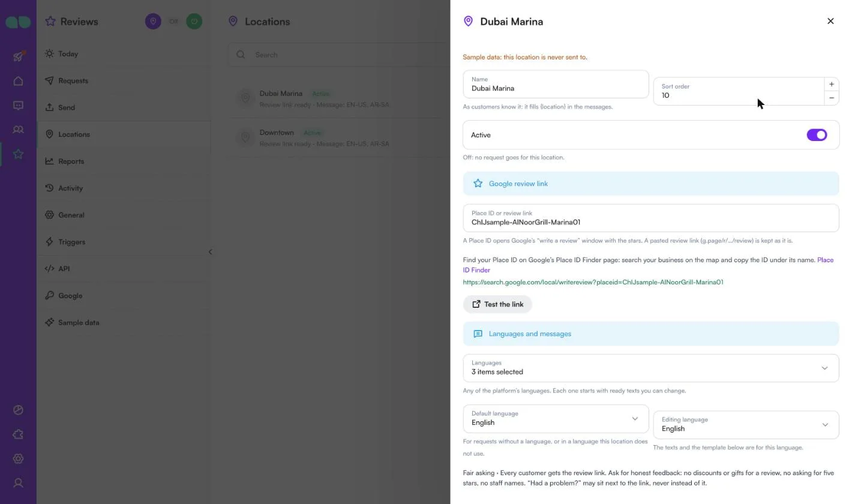Open the home icon in the purple rail
Screen dimensions: 852x504
[x=18, y=81]
